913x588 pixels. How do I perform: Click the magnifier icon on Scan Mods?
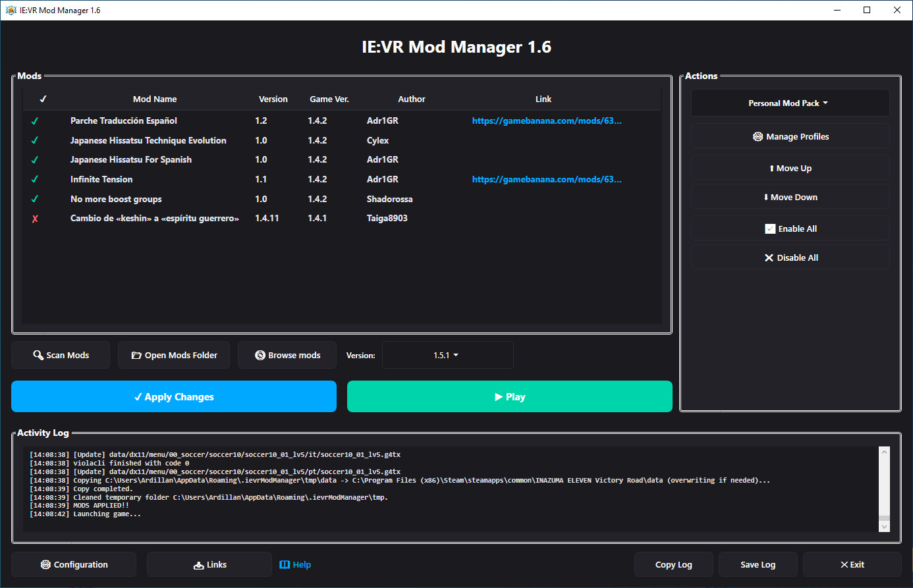pos(38,355)
